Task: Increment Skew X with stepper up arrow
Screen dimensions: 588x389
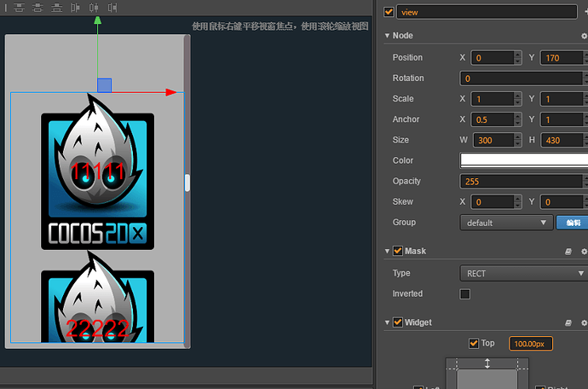Action: coord(518,199)
